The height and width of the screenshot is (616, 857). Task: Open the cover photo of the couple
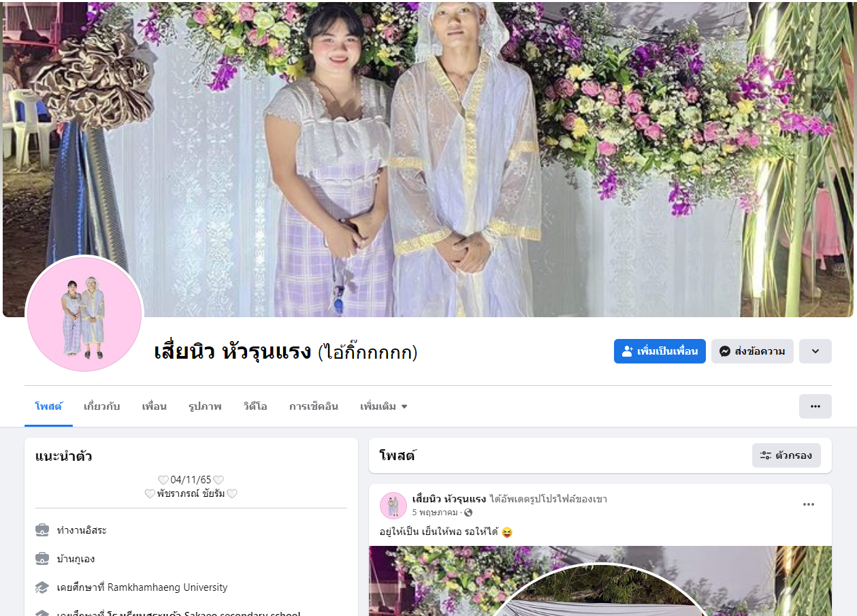point(427,159)
